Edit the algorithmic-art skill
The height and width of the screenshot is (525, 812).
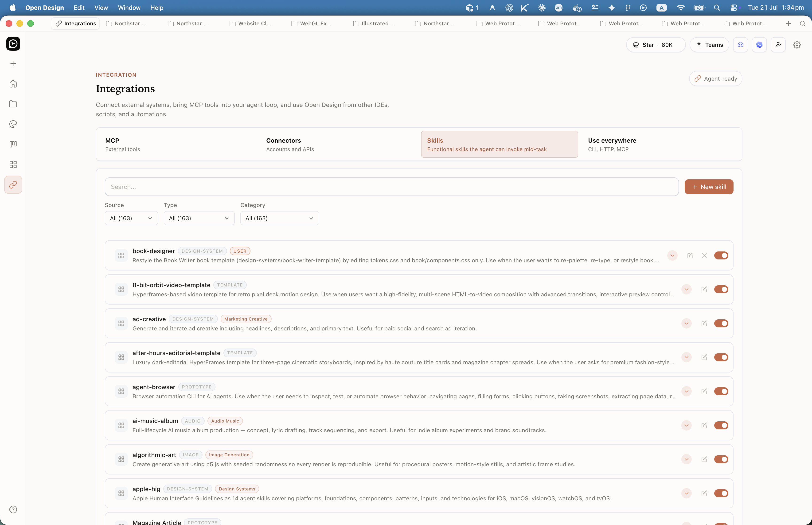pos(704,459)
